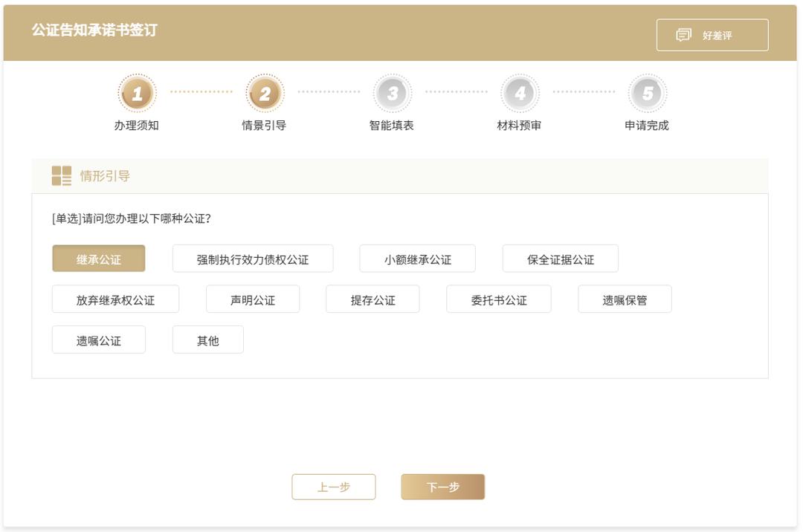Choose 放弃继承权公证 option
Screen dimensions: 803x532
click(x=115, y=299)
